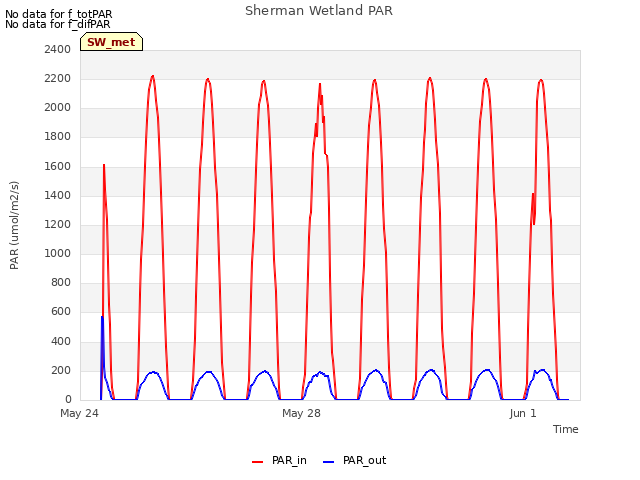Click the 1400 y-axis tick label

(x=58, y=195)
